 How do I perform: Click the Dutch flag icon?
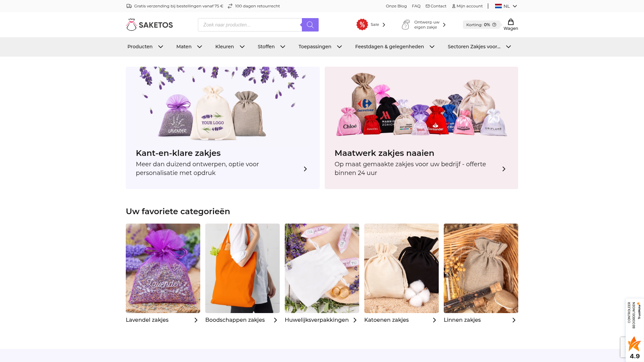pos(498,6)
